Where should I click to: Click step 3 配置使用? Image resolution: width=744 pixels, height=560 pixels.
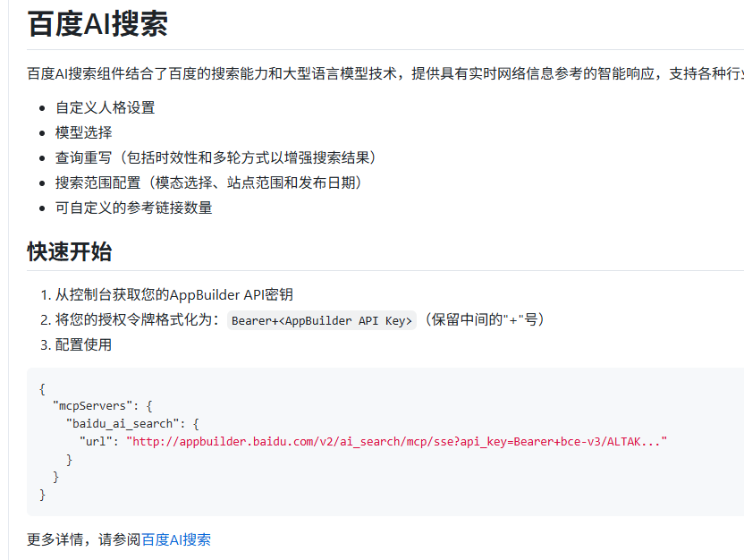point(83,344)
